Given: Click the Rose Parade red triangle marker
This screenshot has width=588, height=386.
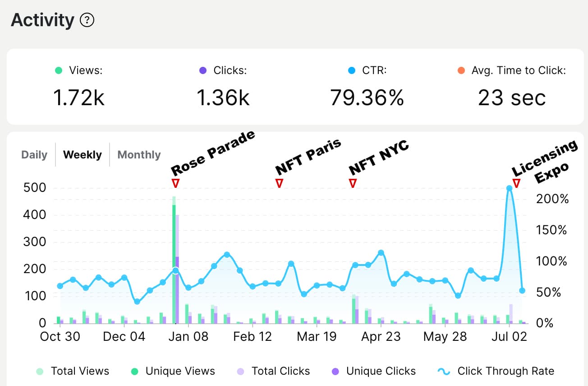Looking at the screenshot, I should tap(176, 183).
